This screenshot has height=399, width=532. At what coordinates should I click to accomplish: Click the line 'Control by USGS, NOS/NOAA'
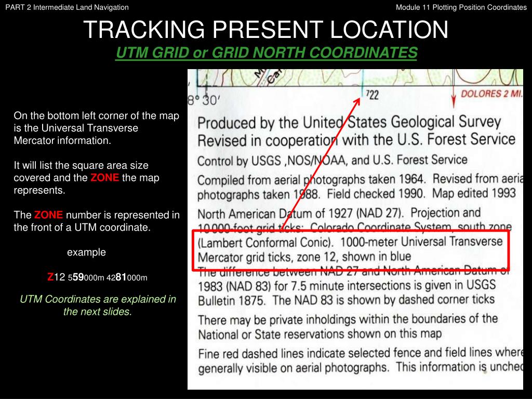point(332,160)
